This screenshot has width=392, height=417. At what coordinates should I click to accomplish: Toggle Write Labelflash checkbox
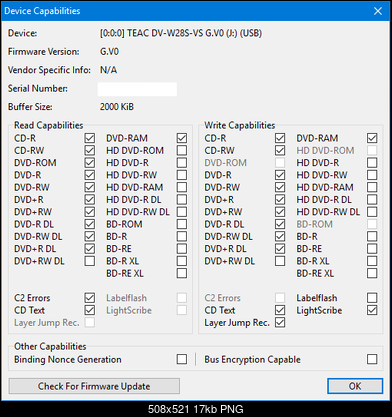[372, 298]
